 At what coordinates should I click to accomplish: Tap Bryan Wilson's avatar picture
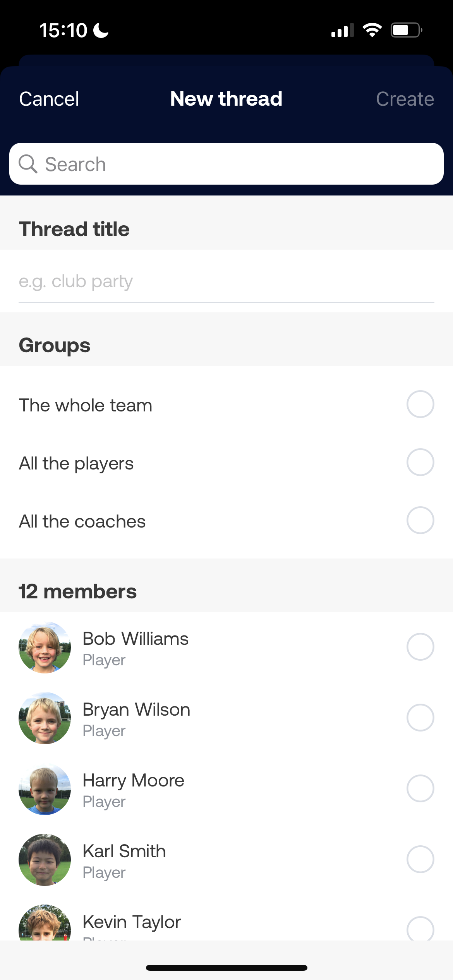point(45,718)
